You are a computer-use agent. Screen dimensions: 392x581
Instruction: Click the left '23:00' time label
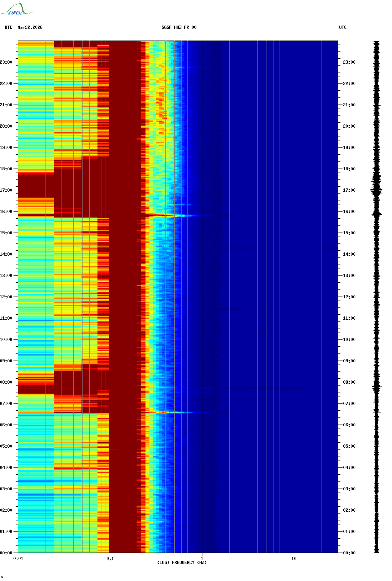tap(6, 62)
